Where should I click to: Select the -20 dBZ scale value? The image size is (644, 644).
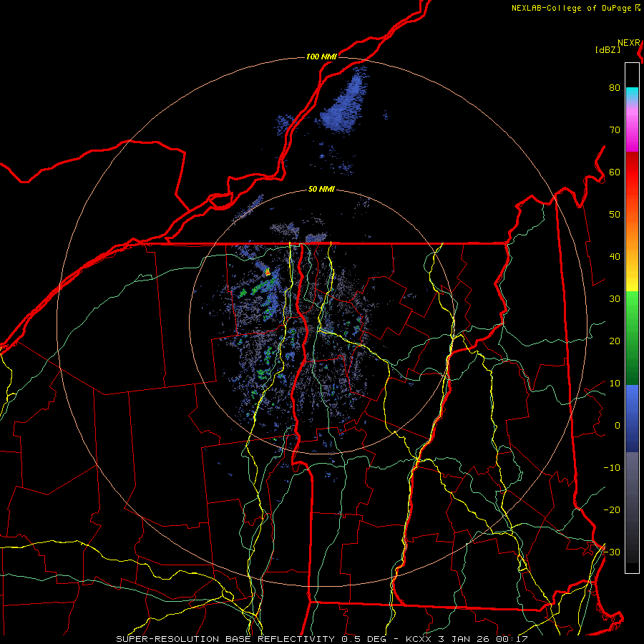(612, 510)
